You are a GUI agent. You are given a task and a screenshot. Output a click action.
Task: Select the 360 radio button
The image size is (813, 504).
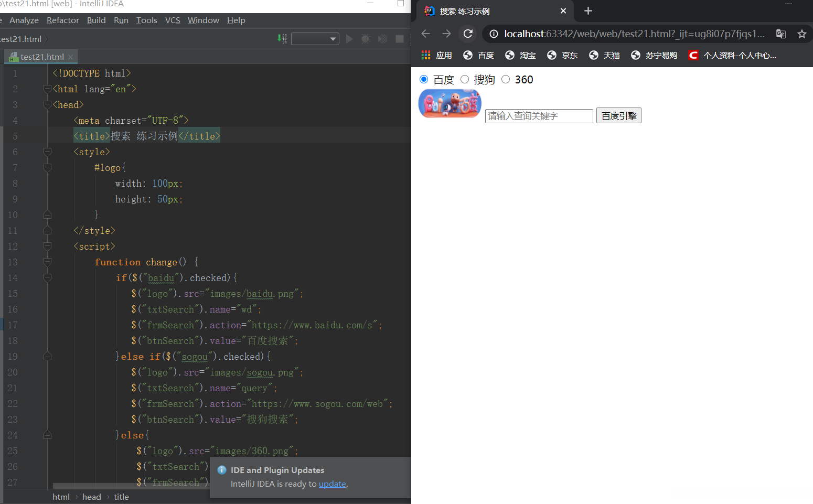click(x=506, y=79)
